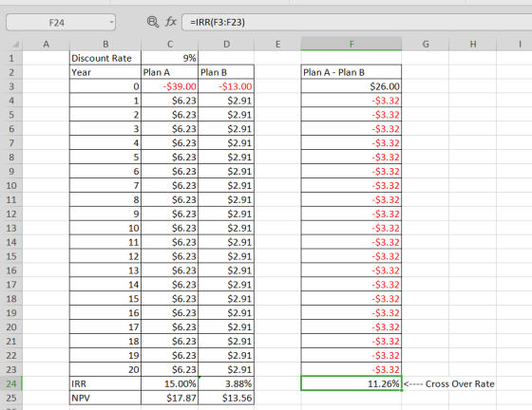Select the Year 0 cell
The height and width of the screenshot is (410, 532).
(105, 86)
